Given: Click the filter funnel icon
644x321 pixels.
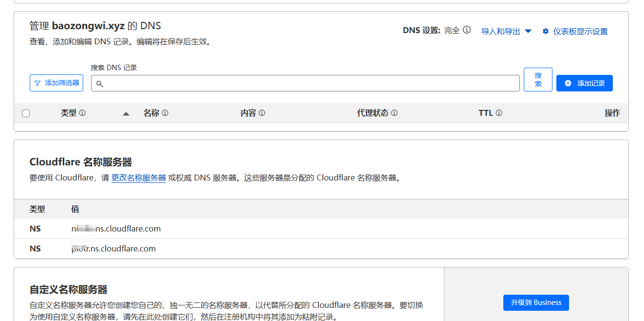Looking at the screenshot, I should 37,83.
